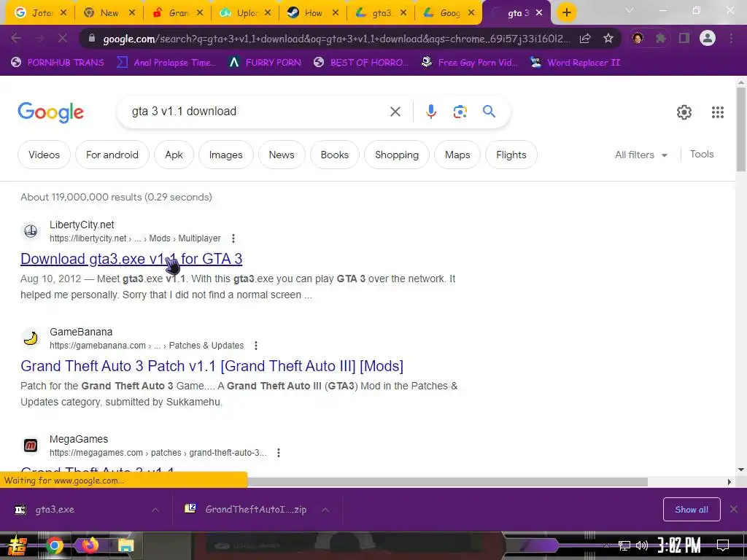This screenshot has height=560, width=747.
Task: Expand gta3.exe download options arrow
Action: pos(155,510)
